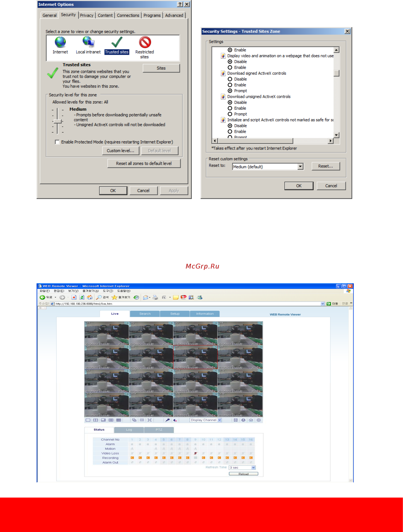Click the IE toolbar printer icon
The width and height of the screenshot is (403, 532).
(x=155, y=297)
